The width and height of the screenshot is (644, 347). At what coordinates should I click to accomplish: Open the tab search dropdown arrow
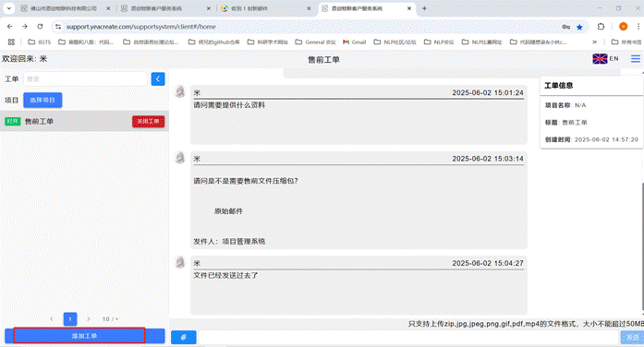tap(8, 8)
